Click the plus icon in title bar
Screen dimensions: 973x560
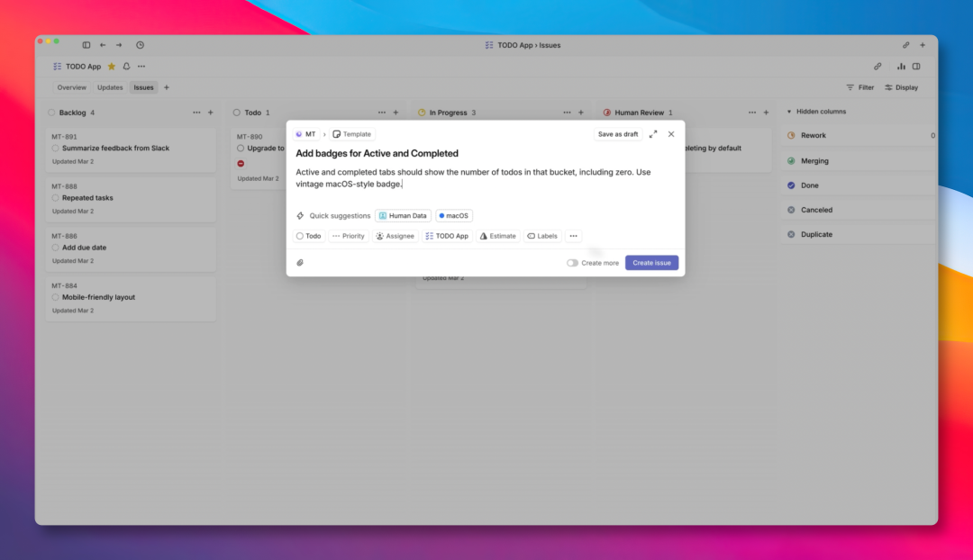tap(923, 45)
